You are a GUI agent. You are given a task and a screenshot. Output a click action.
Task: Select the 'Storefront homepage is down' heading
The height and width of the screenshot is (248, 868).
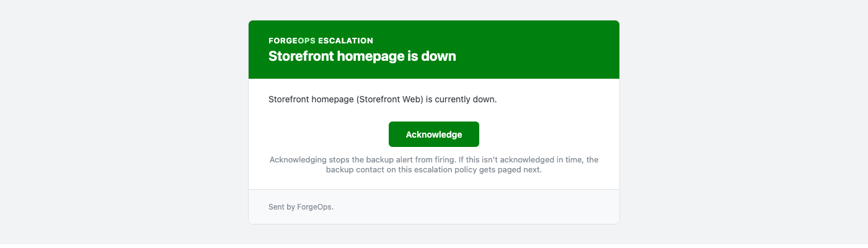point(362,56)
